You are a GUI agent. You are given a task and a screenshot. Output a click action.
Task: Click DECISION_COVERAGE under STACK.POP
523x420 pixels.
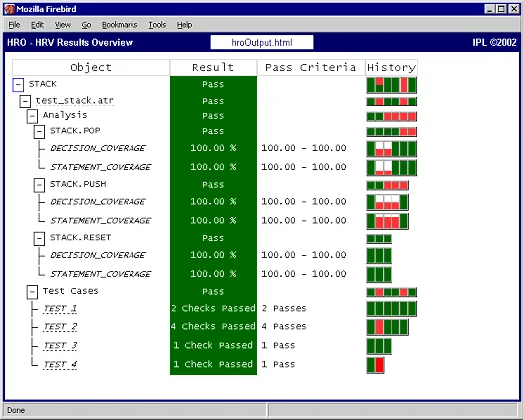point(98,148)
